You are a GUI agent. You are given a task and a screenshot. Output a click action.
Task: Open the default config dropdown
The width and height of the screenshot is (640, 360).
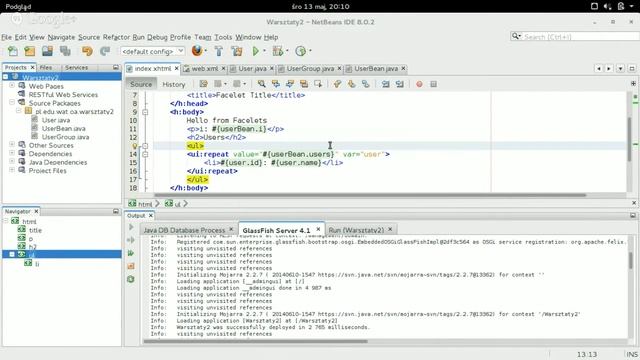click(x=153, y=51)
